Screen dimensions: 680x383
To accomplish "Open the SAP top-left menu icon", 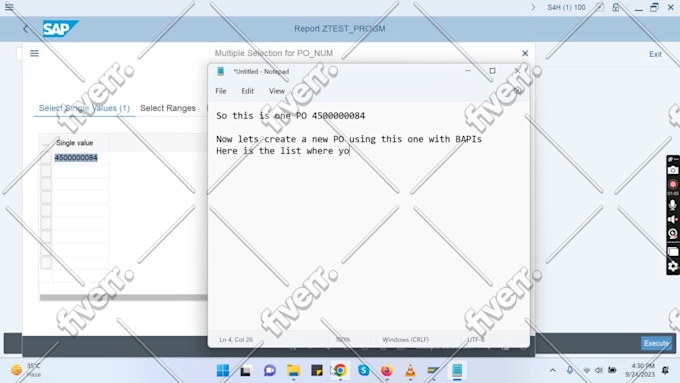I will (9, 7).
